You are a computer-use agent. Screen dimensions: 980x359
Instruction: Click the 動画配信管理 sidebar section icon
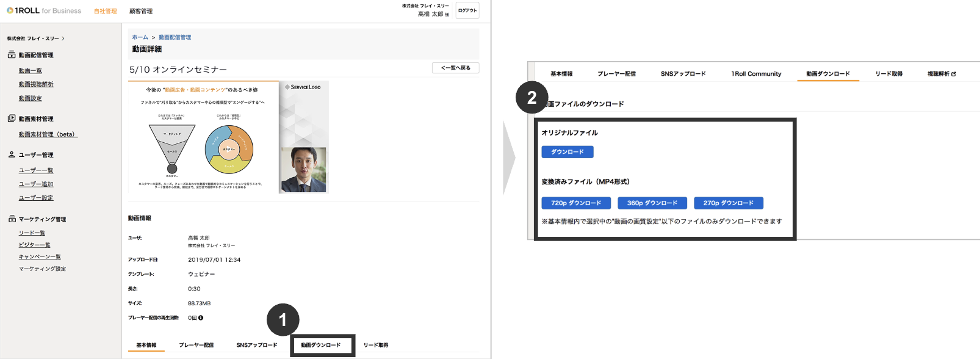click(12, 54)
